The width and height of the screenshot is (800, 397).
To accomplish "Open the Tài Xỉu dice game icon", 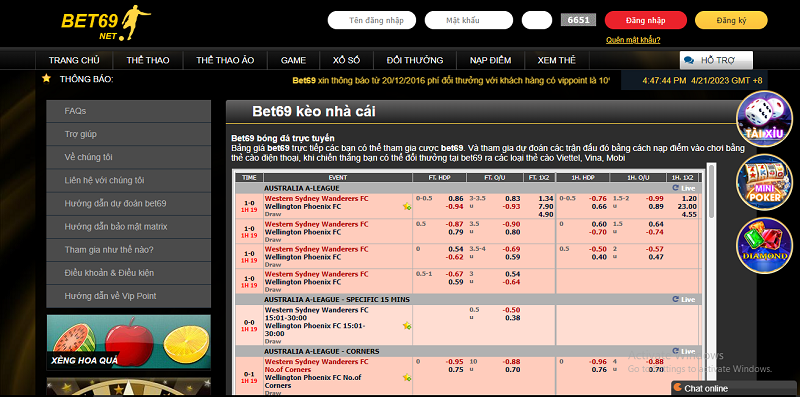I will tap(764, 119).
